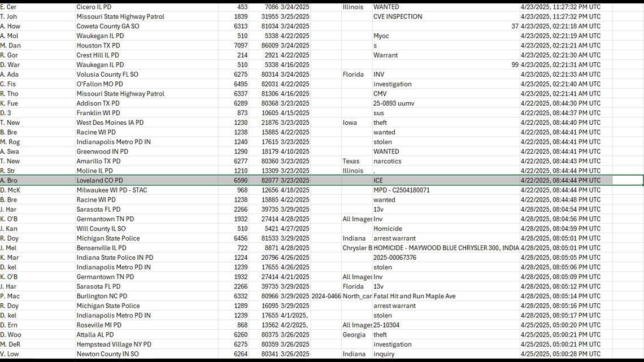Screen dimensions: 644x362
Task: Click the Attalla AL PD cell
Action: (96, 335)
